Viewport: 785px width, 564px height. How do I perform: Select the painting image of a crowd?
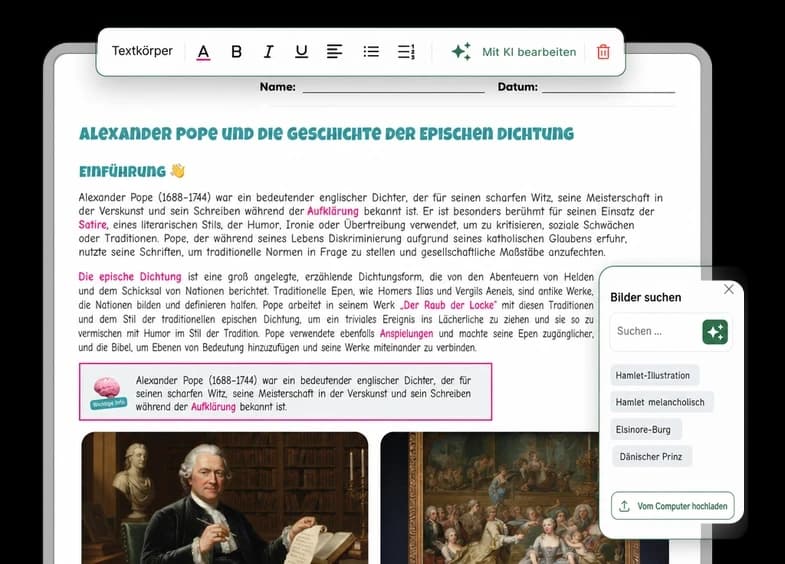point(490,498)
